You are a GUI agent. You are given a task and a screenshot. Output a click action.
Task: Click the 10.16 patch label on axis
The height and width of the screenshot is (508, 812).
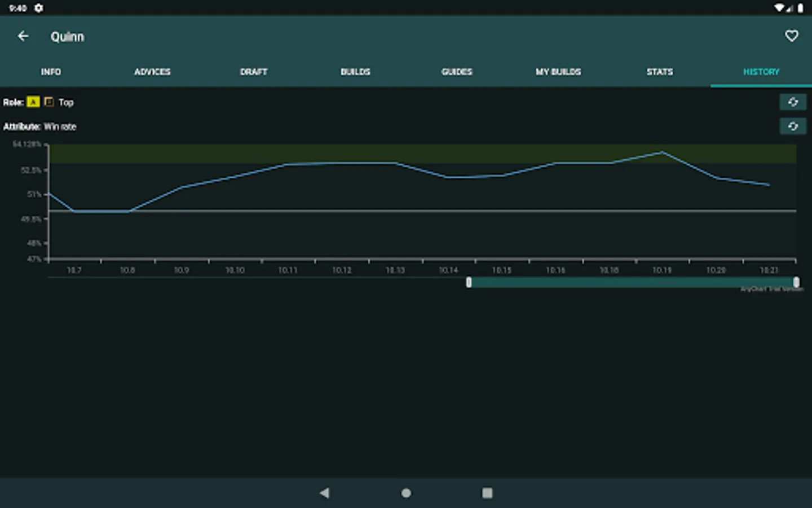555,270
